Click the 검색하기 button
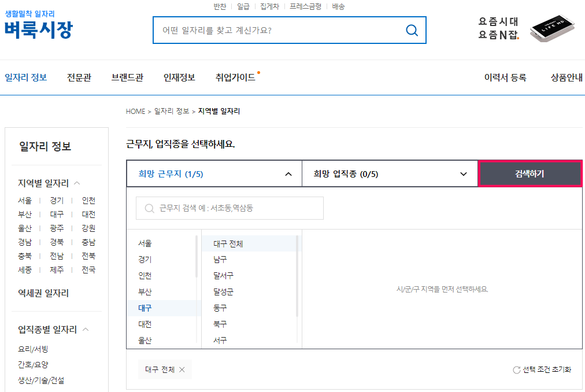 (x=530, y=173)
